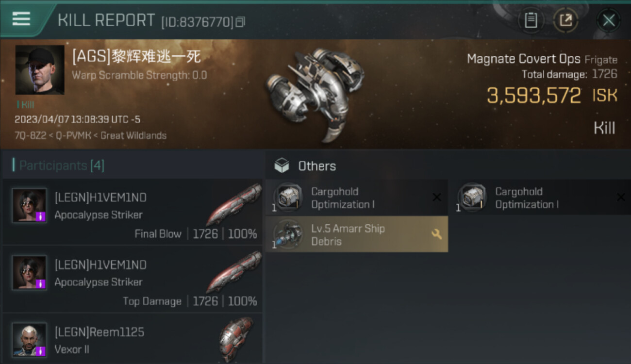Click info badge on Top Damage H1VEM1ND portrait
Viewport: 631px width, 364px height.
pos(41,284)
